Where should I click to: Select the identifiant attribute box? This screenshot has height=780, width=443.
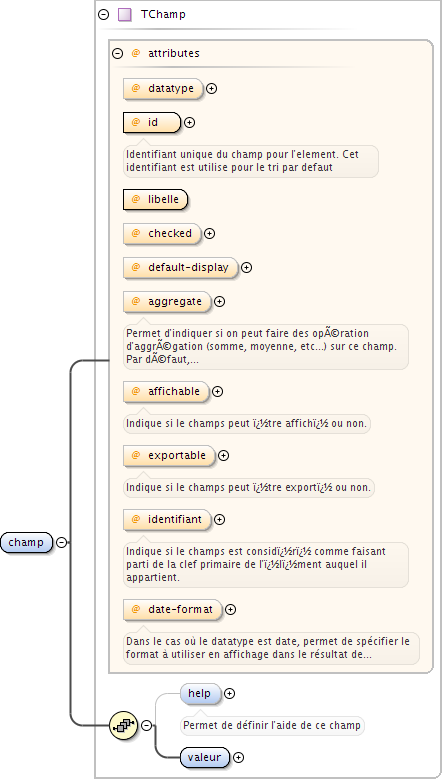click(x=168, y=519)
